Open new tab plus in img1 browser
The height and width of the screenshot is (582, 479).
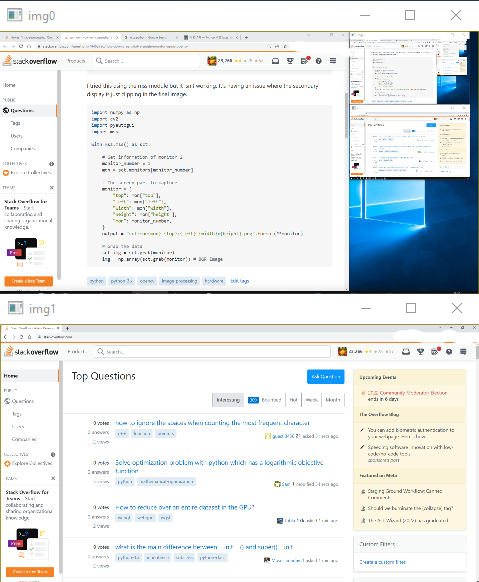point(68,328)
